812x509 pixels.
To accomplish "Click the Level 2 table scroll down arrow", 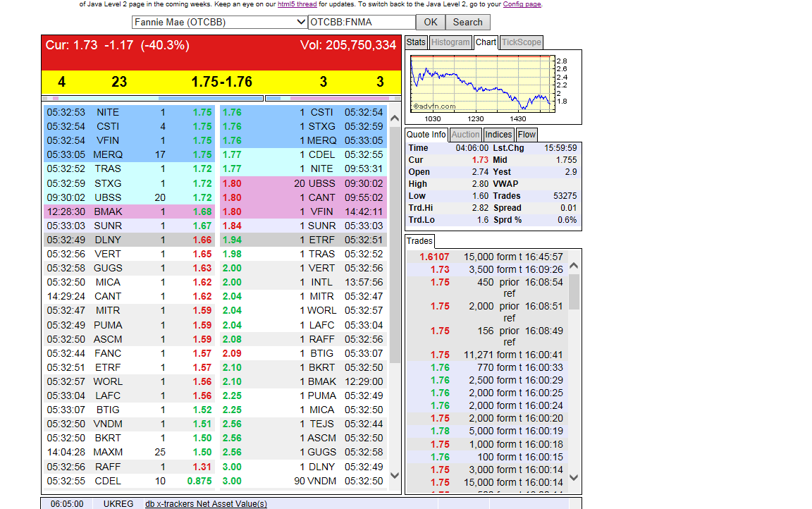I will [x=395, y=475].
